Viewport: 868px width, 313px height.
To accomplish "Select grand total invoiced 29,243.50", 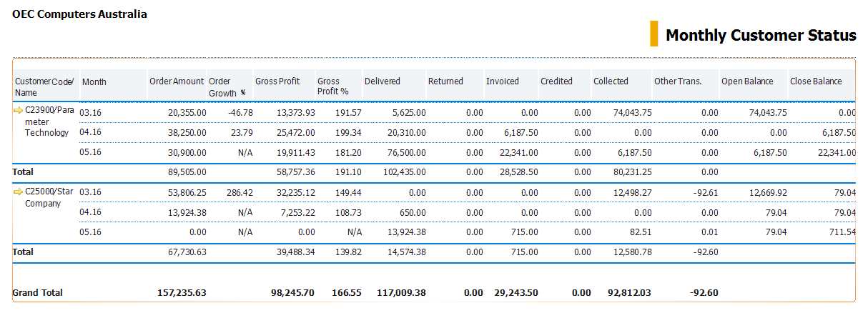I will [516, 293].
